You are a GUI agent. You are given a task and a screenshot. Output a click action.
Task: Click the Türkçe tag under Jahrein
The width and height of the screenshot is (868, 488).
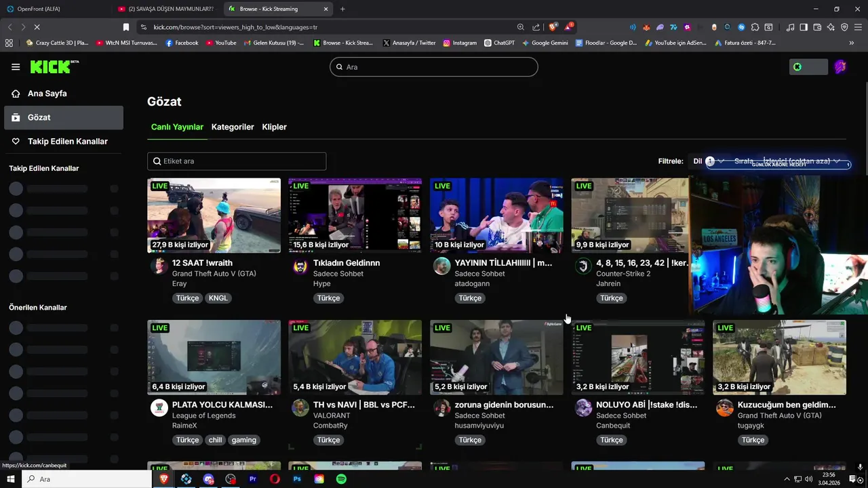(611, 298)
